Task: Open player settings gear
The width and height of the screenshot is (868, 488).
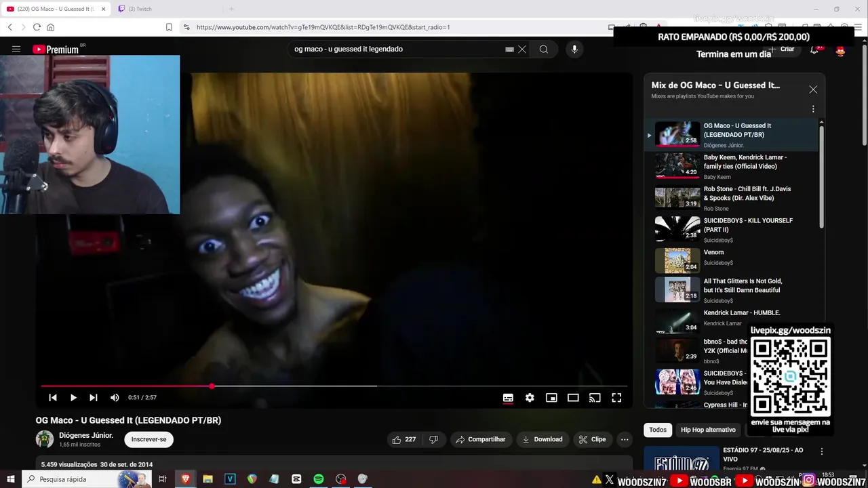Action: [x=530, y=398]
